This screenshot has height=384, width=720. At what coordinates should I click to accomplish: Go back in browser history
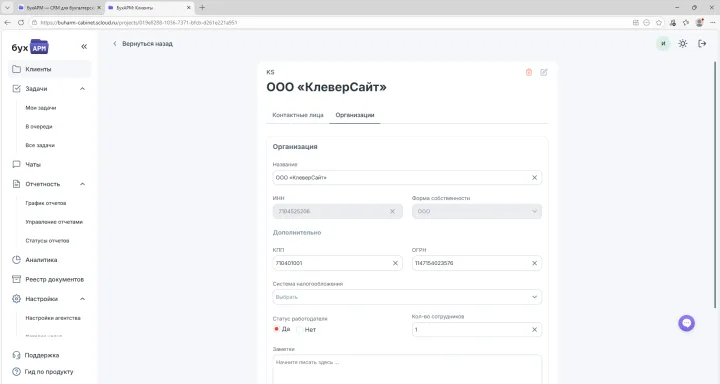click(x=7, y=23)
